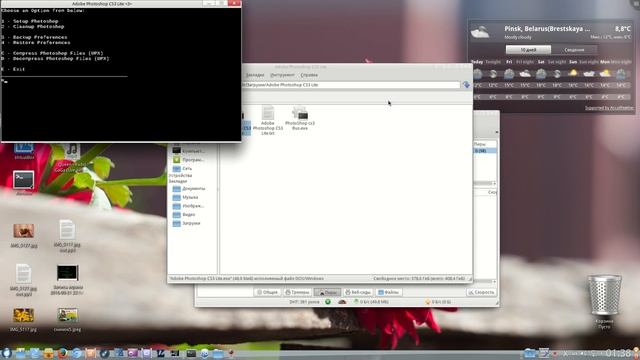Select the 10 дней tab in weather widget
Viewport: 640px width, 360px height.
coord(528,50)
